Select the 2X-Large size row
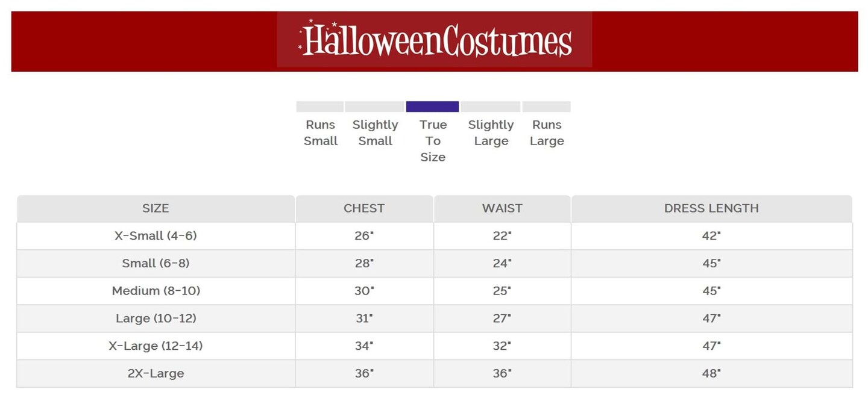 point(156,373)
